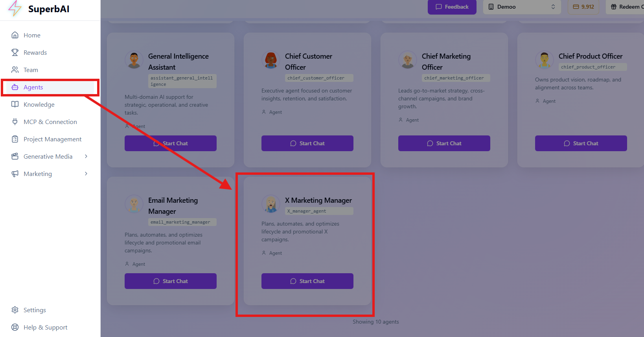Click the Help & Support lifebuoy icon
Viewport: 644px width, 337px height.
point(15,327)
